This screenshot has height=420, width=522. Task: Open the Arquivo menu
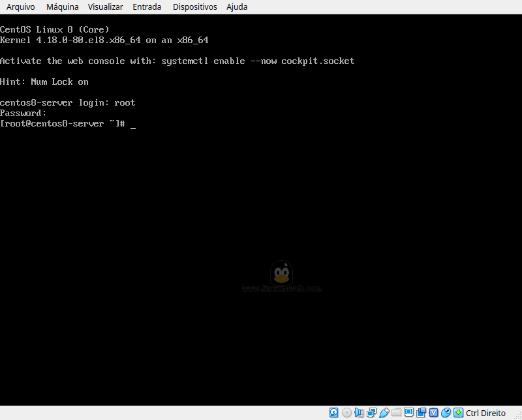tap(21, 7)
